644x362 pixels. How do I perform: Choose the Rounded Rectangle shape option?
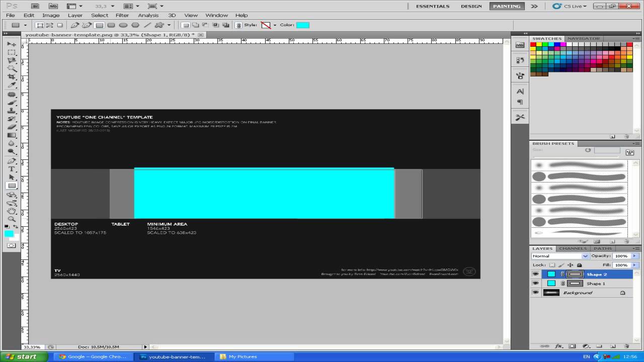[x=111, y=25]
